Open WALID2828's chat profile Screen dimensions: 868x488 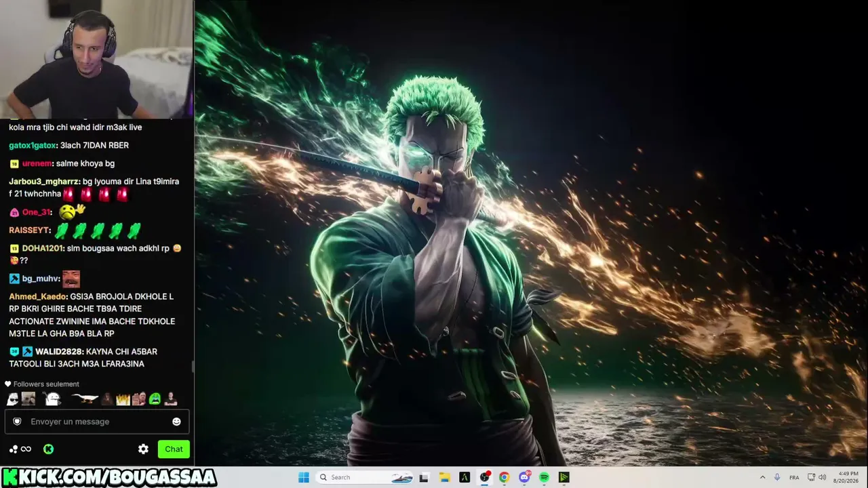tap(58, 352)
